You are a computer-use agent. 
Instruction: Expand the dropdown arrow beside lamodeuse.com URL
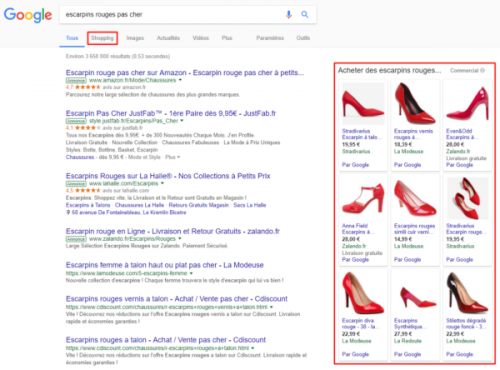pyautogui.click(x=191, y=273)
